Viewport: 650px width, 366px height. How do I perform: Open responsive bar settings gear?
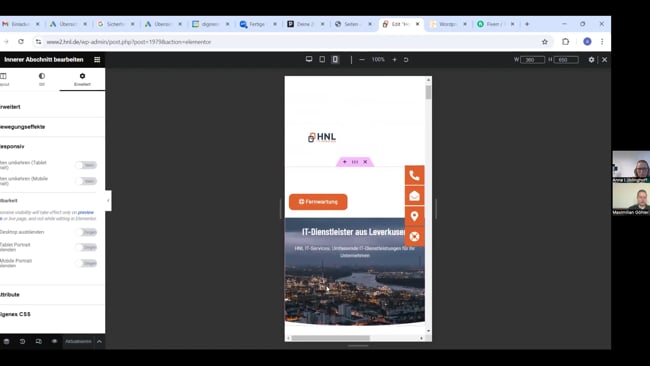click(x=591, y=60)
